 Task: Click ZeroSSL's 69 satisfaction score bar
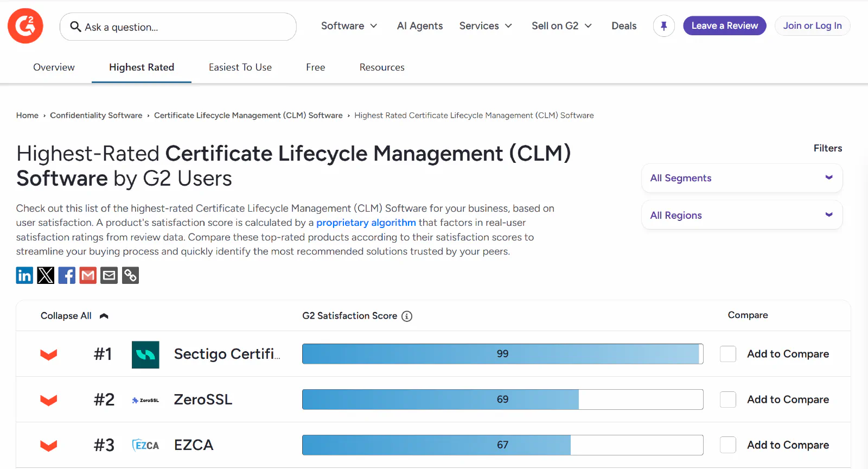point(502,400)
